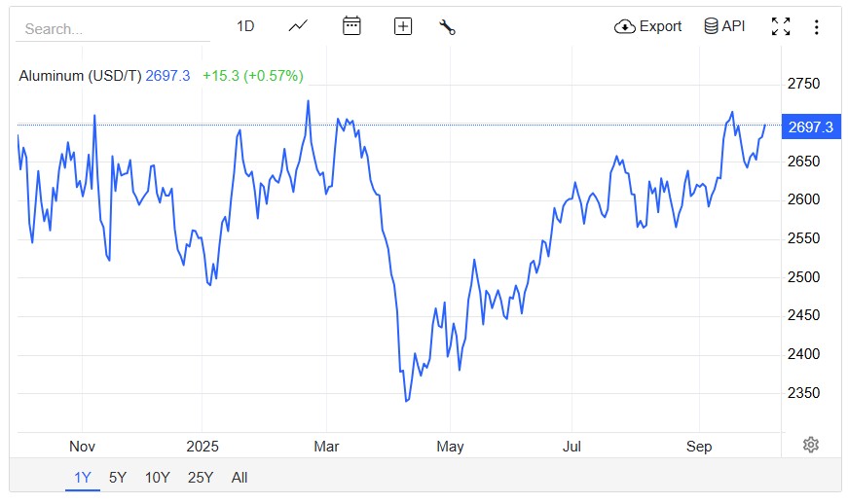The image size is (848, 504).
Task: Click the add comparison plus icon
Action: pos(403,26)
